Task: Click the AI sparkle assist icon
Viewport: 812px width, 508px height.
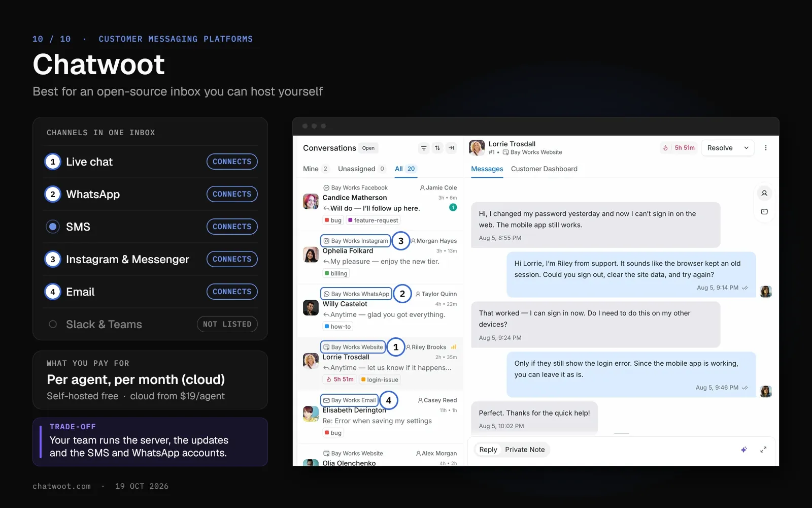Action: tap(744, 450)
